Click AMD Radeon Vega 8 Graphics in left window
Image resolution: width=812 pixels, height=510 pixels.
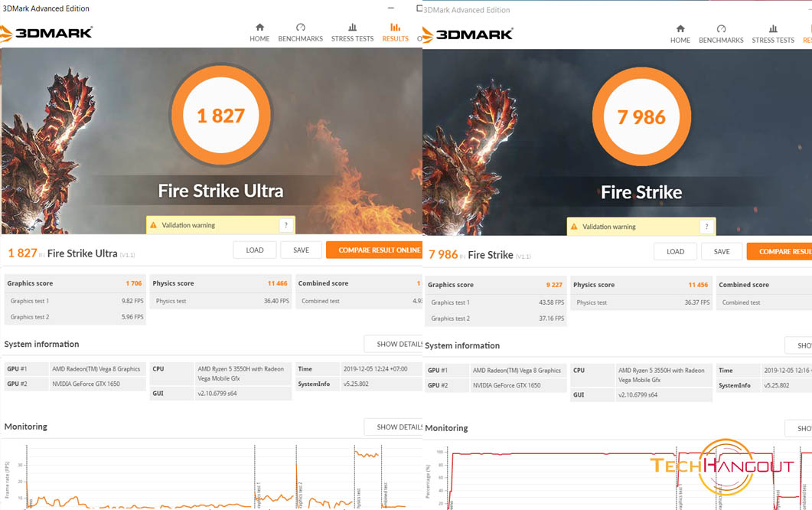[x=96, y=369]
